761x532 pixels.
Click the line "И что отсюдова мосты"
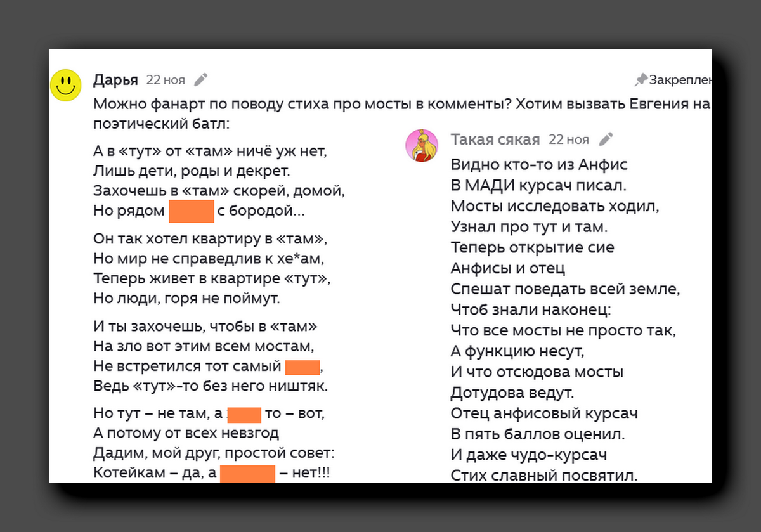(x=537, y=372)
